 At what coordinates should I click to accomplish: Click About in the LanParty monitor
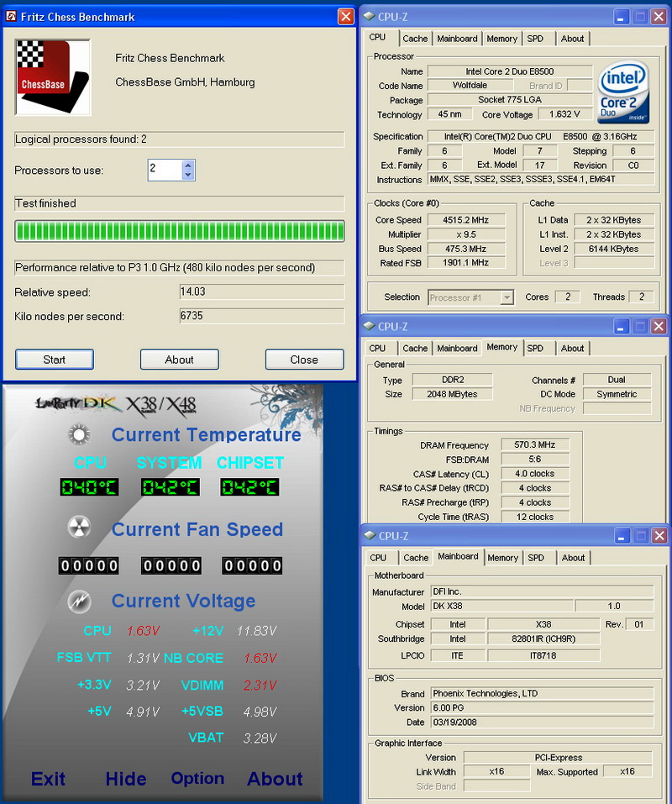click(276, 779)
